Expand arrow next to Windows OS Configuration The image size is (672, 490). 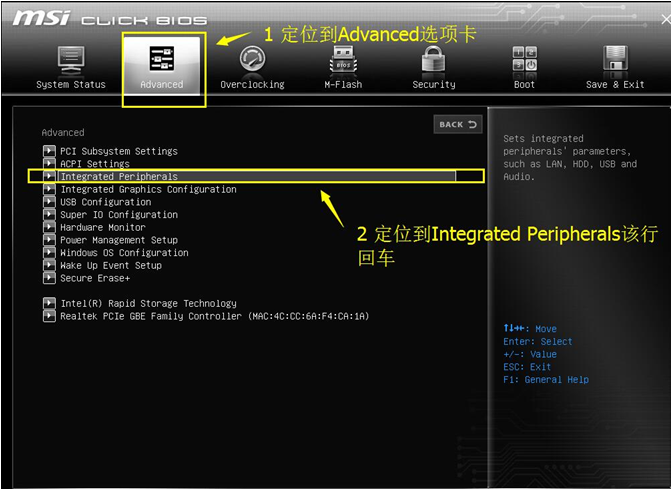(49, 253)
